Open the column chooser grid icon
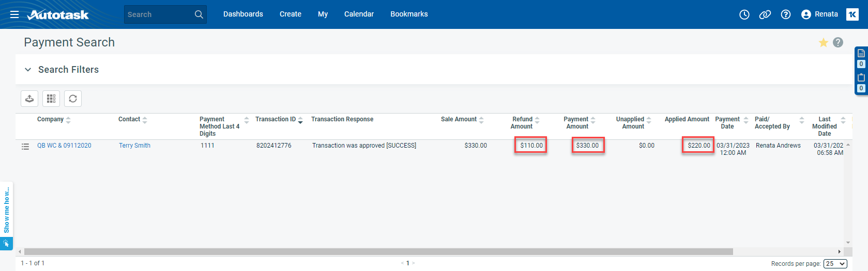 coord(51,99)
